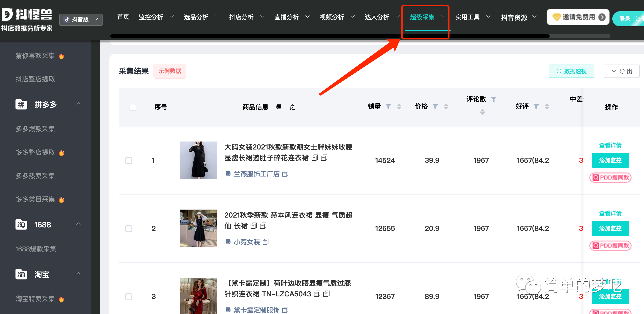Open the 抖音版 version dropdown
The width and height of the screenshot is (644, 314).
pos(81,19)
